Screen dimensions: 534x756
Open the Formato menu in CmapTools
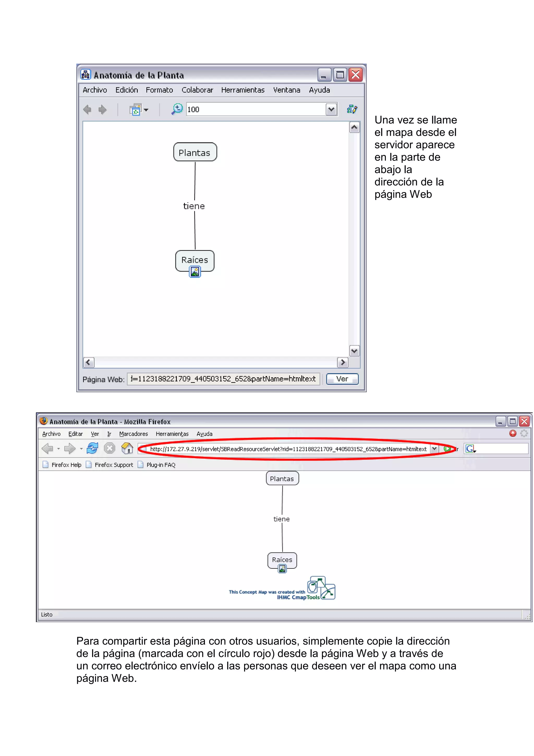point(159,90)
